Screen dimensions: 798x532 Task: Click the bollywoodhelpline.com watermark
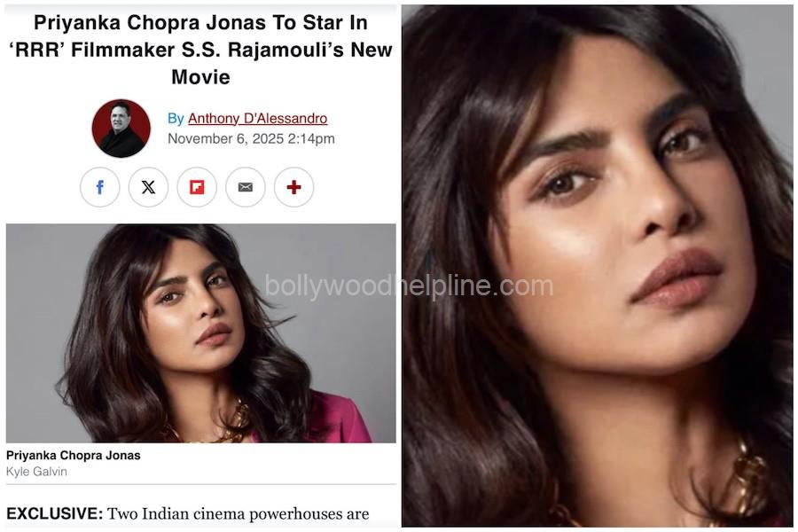409,286
